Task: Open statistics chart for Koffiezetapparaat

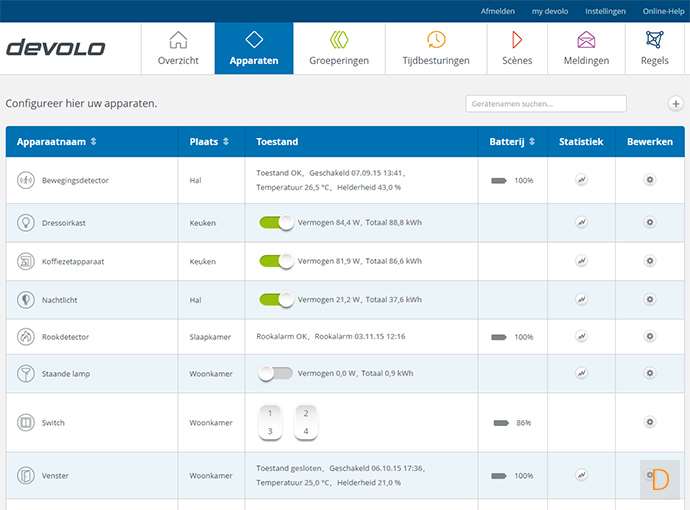Action: (581, 261)
